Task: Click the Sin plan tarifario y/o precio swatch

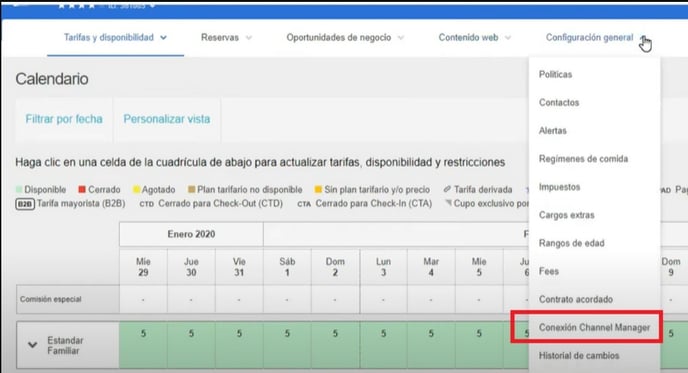Action: [x=318, y=190]
